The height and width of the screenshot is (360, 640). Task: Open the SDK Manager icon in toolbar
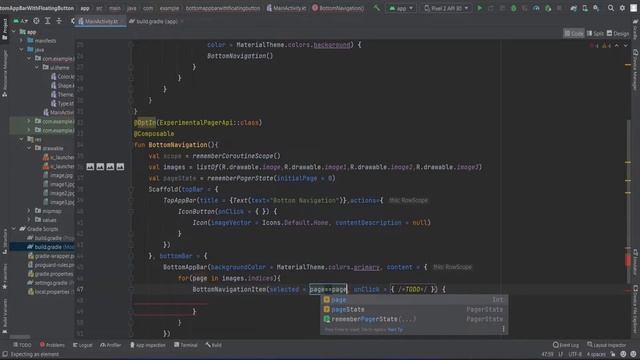pyautogui.click(x=596, y=8)
